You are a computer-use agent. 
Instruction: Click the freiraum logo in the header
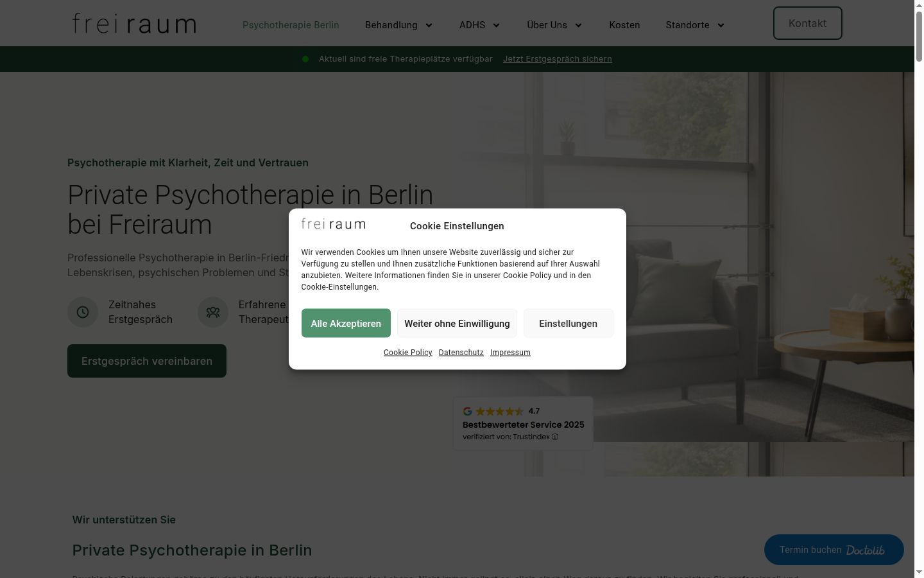(x=134, y=24)
